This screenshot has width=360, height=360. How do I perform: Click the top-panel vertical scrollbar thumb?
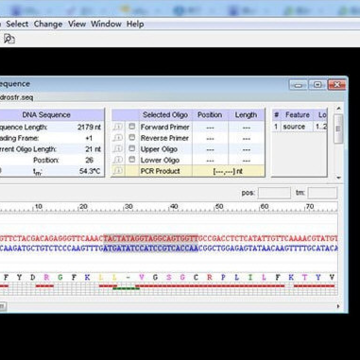tap(338, 129)
